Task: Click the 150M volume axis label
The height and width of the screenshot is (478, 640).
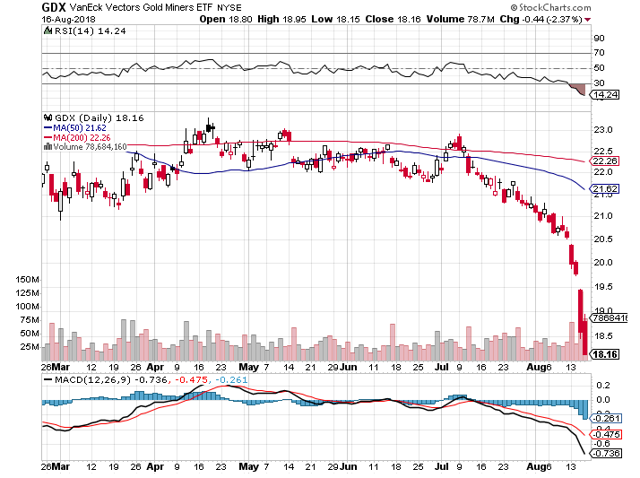Action: 27,280
